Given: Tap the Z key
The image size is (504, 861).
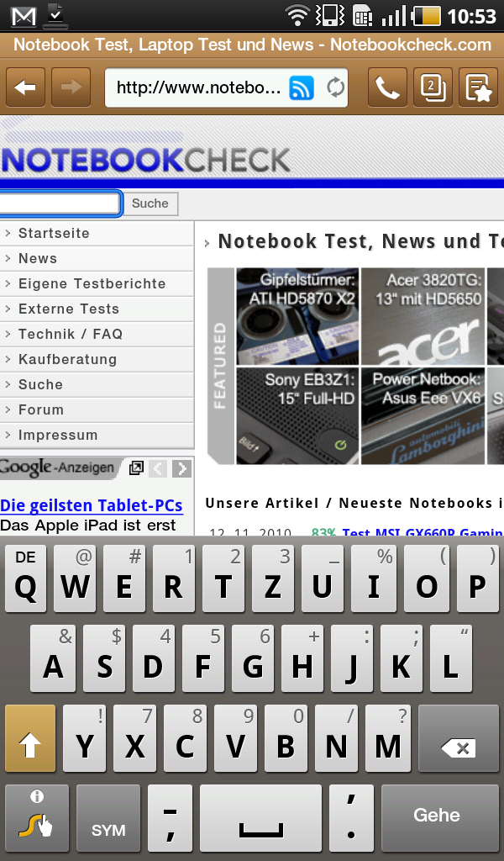Looking at the screenshot, I should 272,578.
